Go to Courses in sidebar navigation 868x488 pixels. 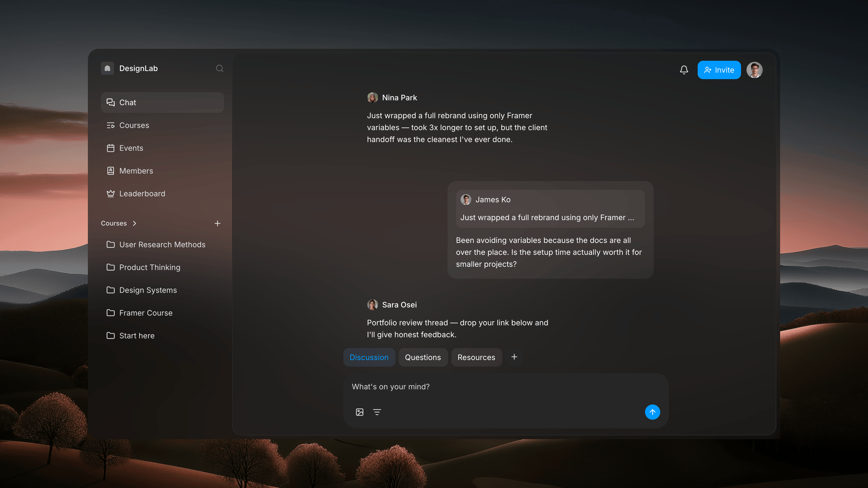[x=162, y=125]
